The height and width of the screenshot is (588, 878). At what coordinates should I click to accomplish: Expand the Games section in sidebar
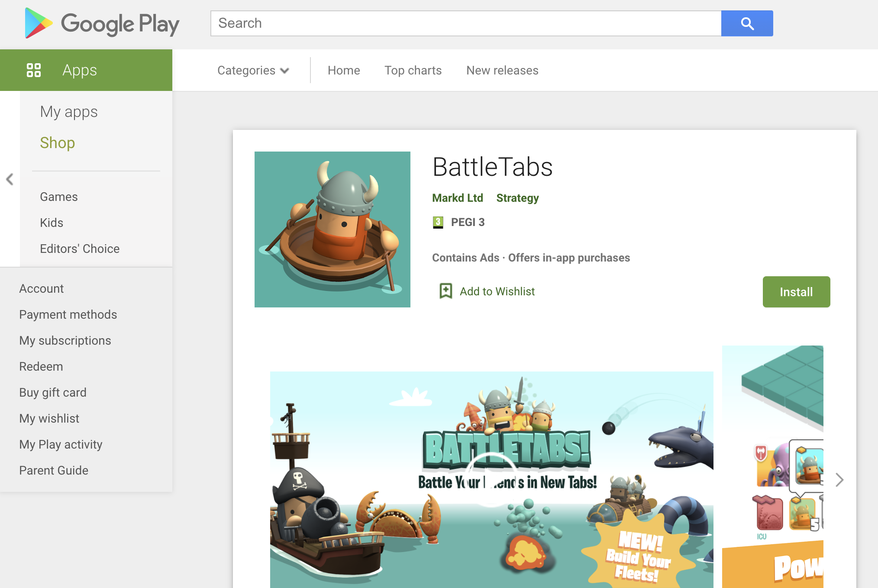click(58, 197)
